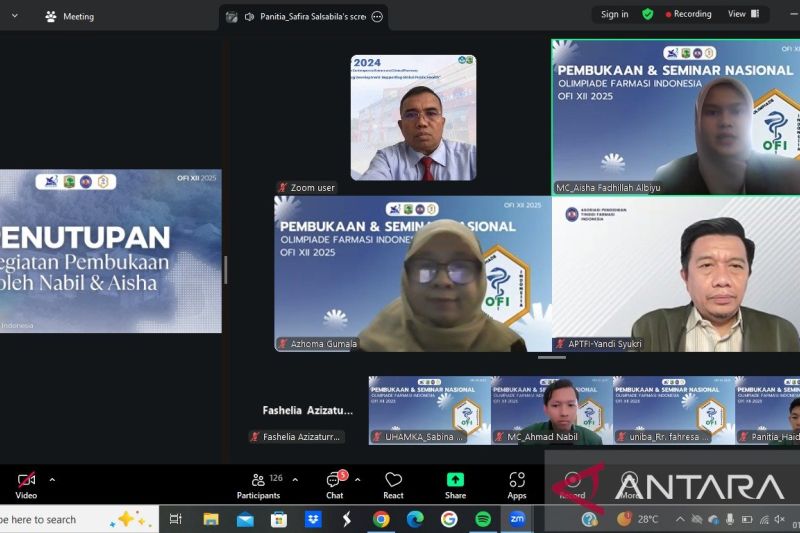Open the View layout menu
Viewport: 800px width, 533px height.
[742, 14]
